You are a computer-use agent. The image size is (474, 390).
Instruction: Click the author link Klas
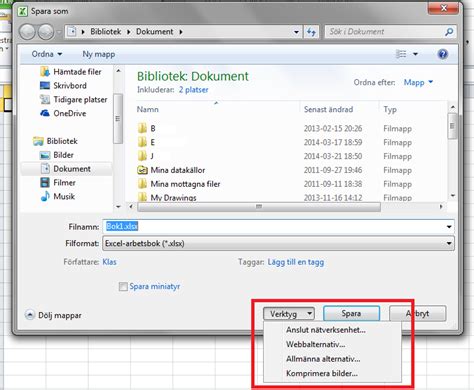(x=109, y=262)
